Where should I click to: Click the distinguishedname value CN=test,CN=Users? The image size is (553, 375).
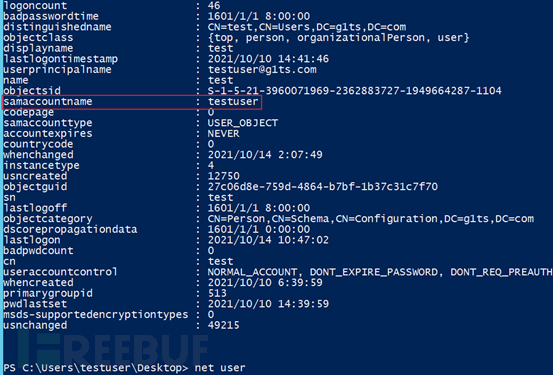click(307, 27)
